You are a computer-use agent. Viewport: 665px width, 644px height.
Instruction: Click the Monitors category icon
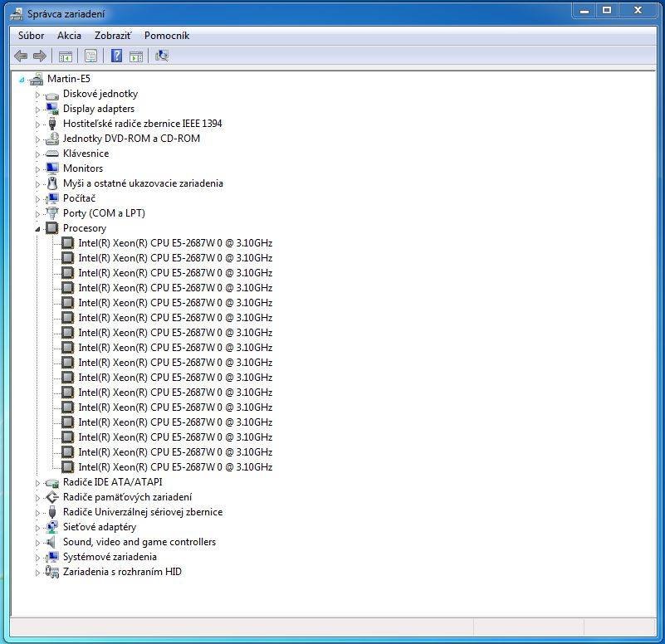coord(51,168)
